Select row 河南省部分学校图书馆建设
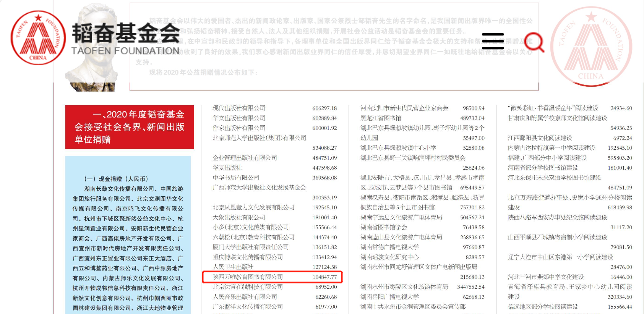Screen dimensions: 644x314 [570, 168]
